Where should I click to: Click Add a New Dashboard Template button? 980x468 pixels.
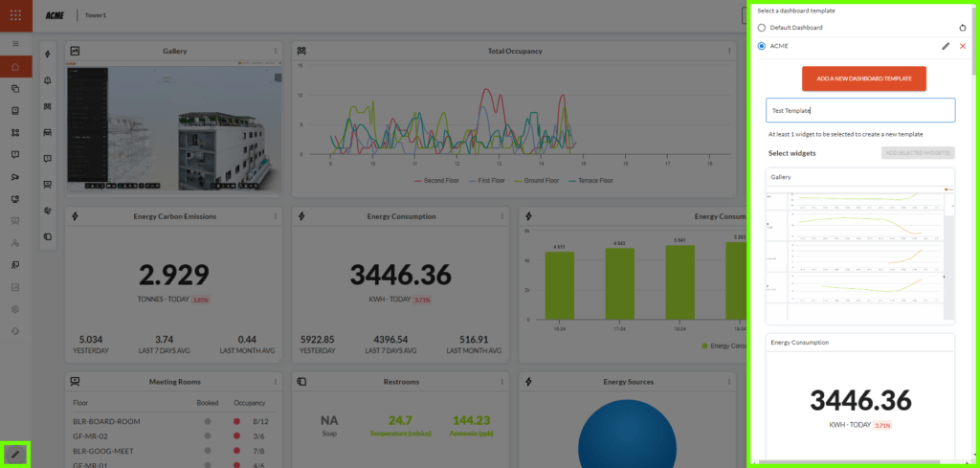[863, 78]
